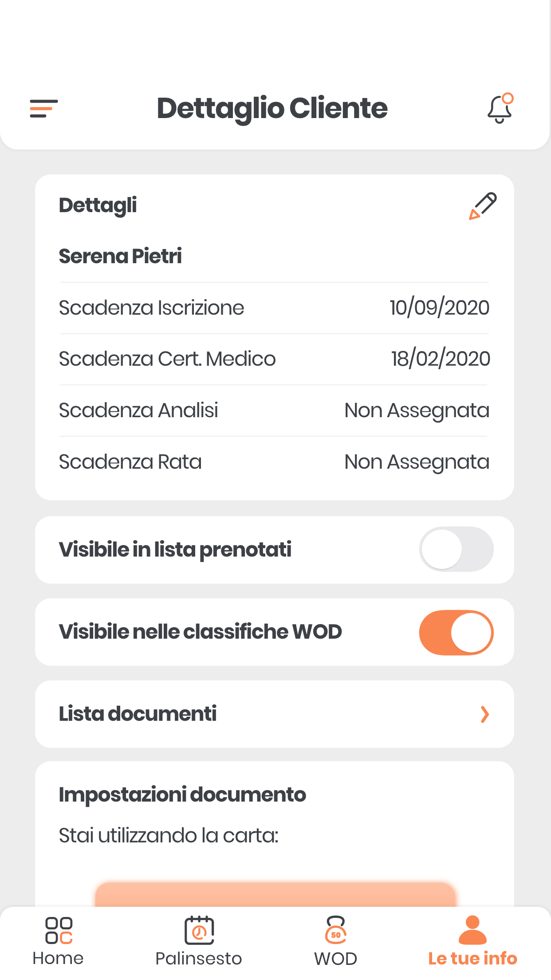Tap the Le tue info person icon

click(472, 930)
